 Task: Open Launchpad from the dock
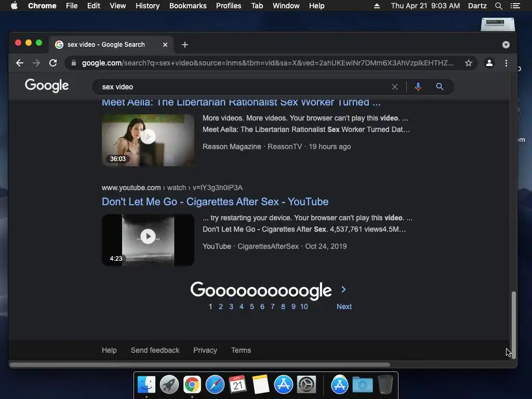(169, 385)
